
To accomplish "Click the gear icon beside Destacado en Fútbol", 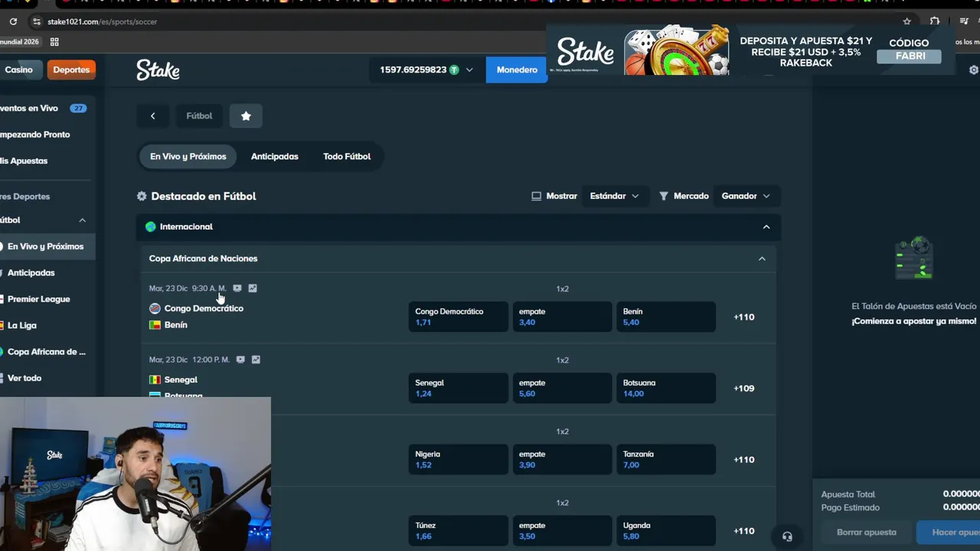I will (x=142, y=196).
